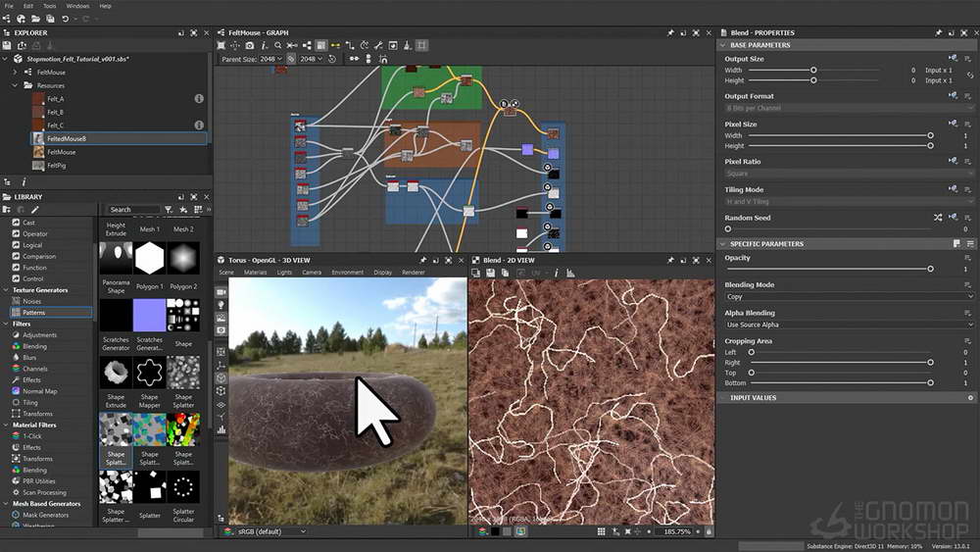This screenshot has width=980, height=552.
Task: Toggle the Tiling Mode inheritance icon
Action: point(953,189)
